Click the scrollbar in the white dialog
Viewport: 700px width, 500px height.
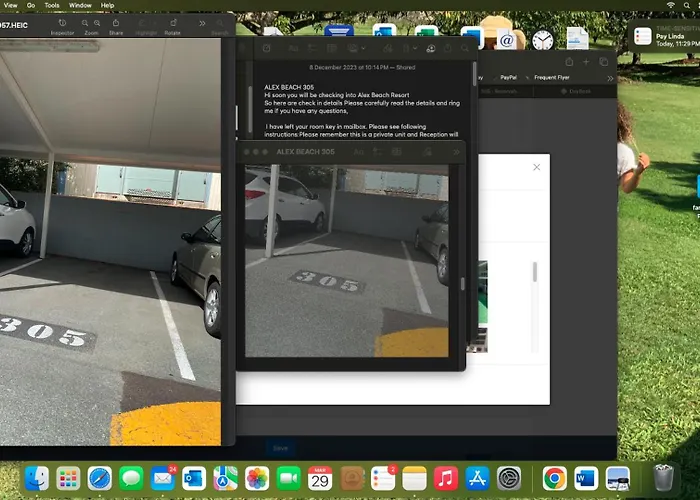534,272
